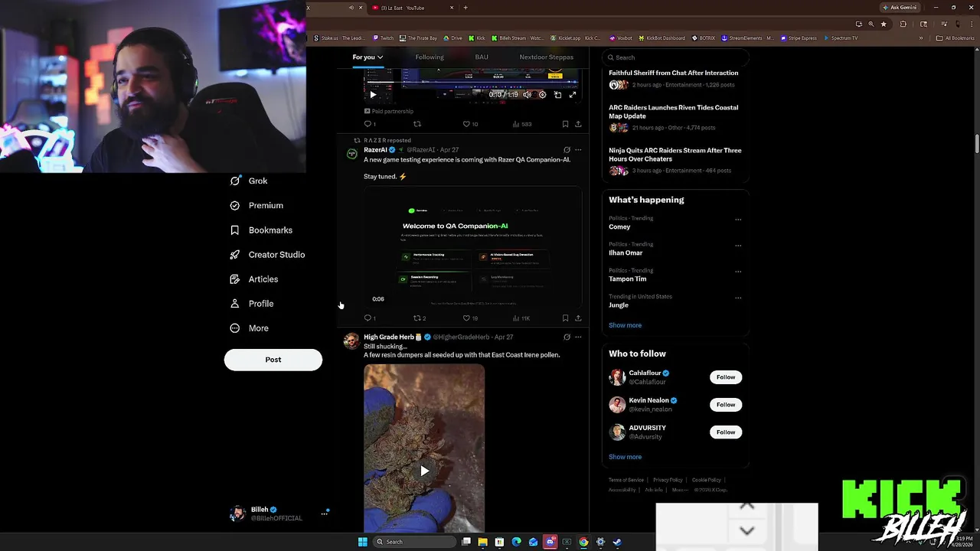Click the white Post button

tap(273, 360)
